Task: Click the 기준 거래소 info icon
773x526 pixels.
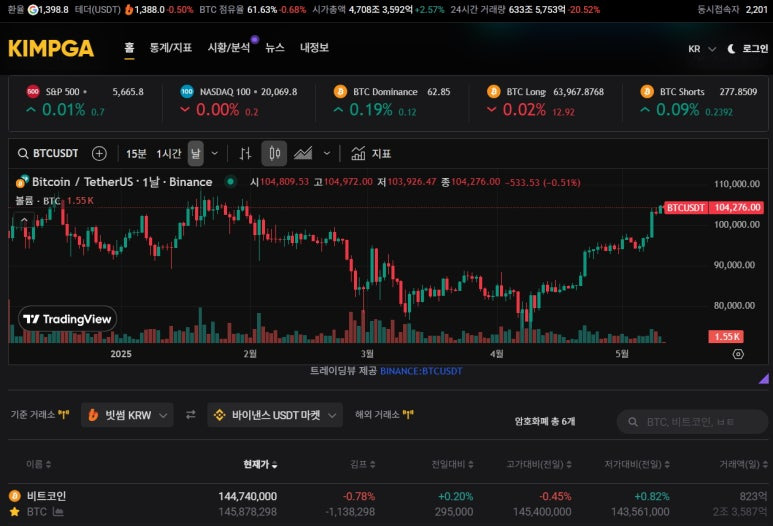Action: pyautogui.click(x=64, y=415)
